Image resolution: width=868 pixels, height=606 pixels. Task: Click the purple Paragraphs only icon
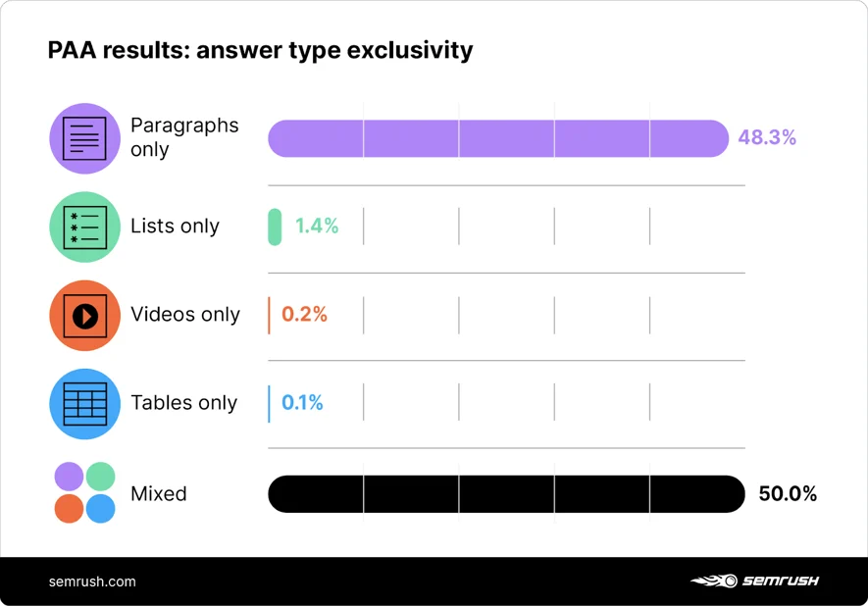tap(84, 138)
